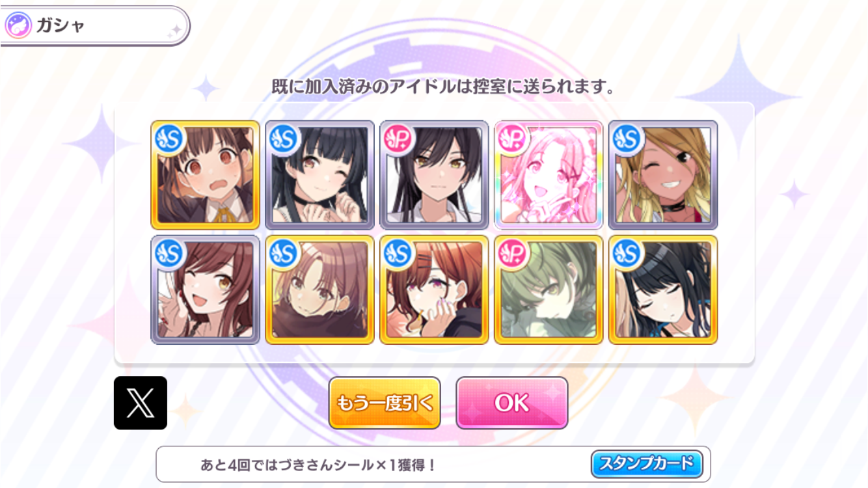Select the idol wearing a dark scarf
This screenshot has height=488, width=868.
pos(319,290)
